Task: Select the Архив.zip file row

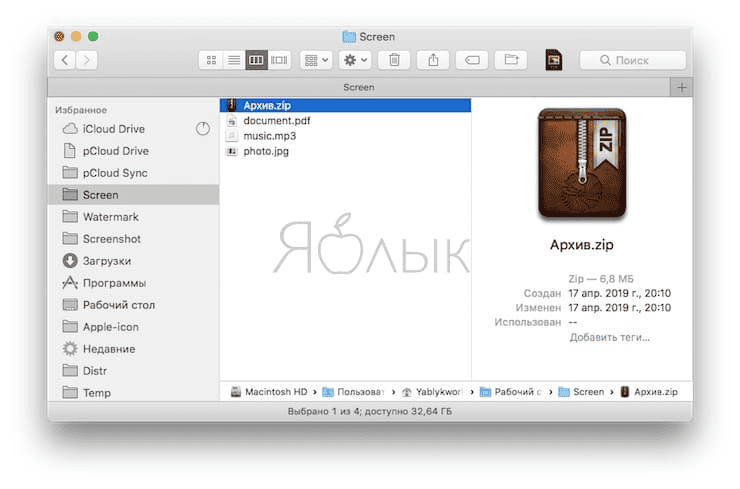Action: point(345,105)
